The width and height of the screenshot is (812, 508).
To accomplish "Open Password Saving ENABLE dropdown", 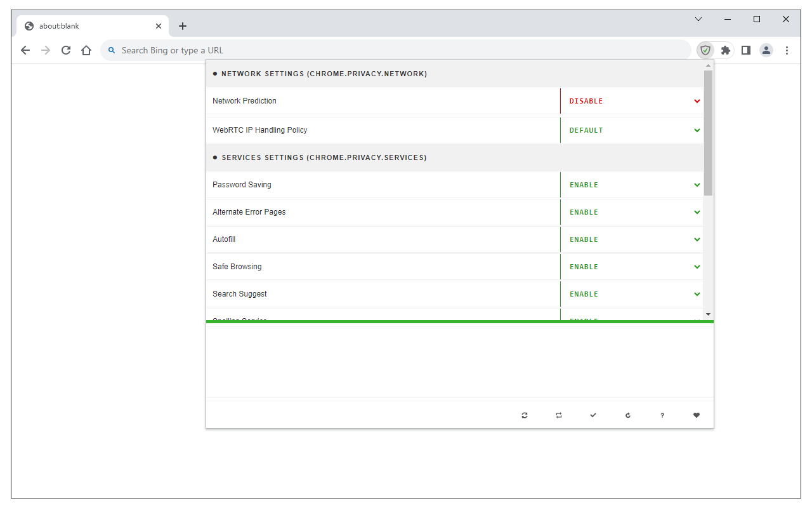I will point(632,185).
